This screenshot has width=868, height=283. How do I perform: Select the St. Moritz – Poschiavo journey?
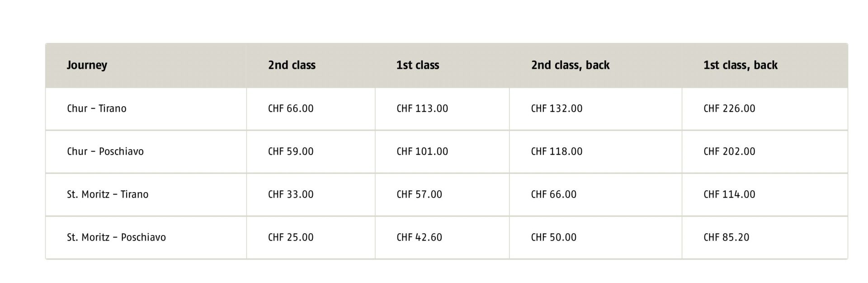(116, 237)
